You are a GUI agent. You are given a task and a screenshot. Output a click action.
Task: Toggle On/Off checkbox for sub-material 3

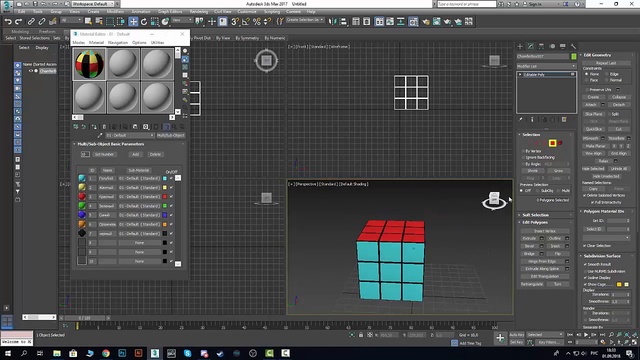(171, 197)
